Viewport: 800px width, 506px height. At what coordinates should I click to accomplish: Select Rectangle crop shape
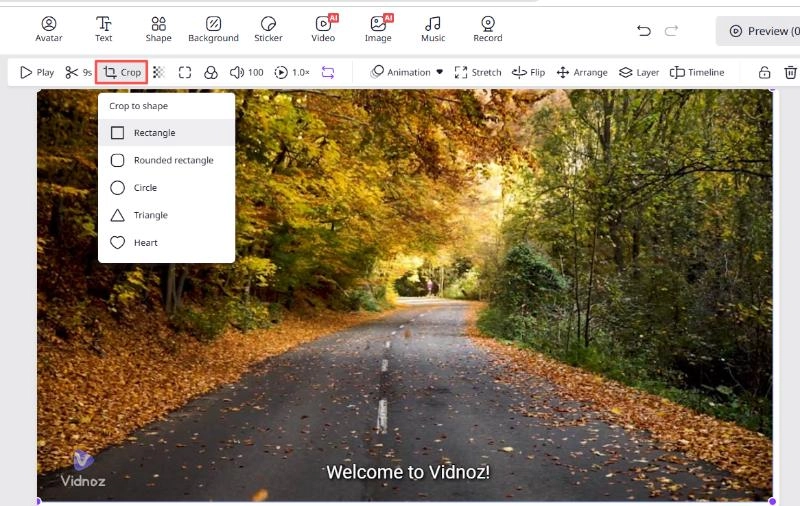coord(166,133)
